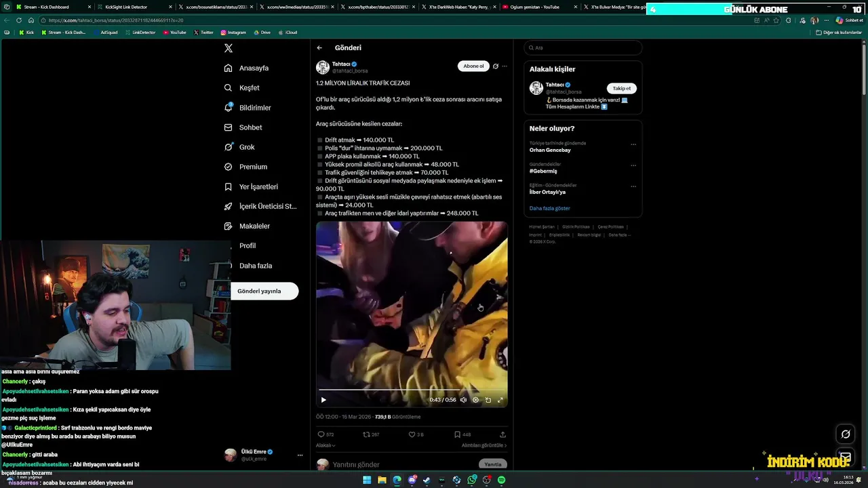This screenshot has height=488, width=868.
Task: Open Profil in sidebar
Action: pos(248,245)
